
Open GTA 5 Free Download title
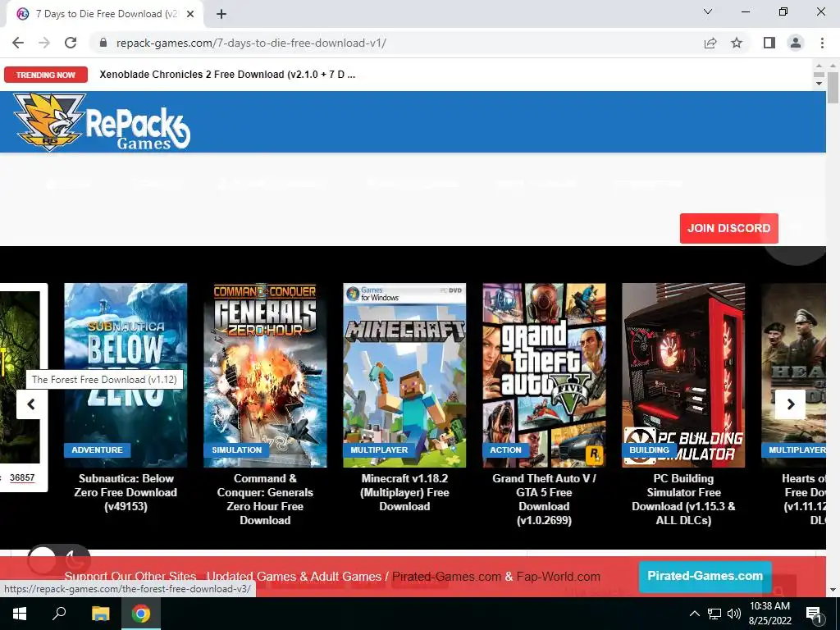pyautogui.click(x=545, y=500)
